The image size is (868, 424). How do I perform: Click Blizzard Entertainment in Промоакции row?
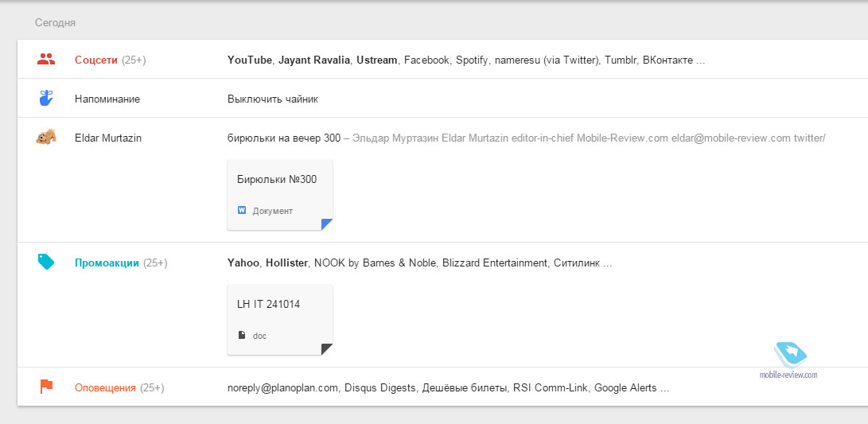pos(494,263)
